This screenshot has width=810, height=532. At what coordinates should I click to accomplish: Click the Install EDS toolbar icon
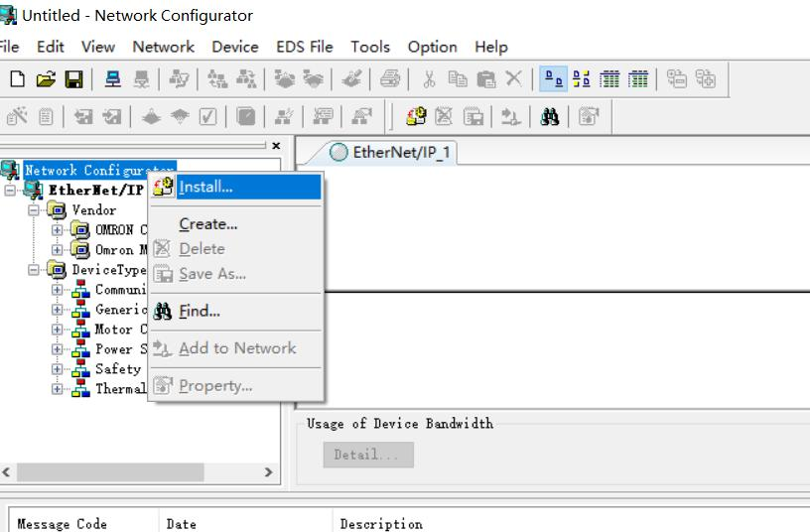417,117
